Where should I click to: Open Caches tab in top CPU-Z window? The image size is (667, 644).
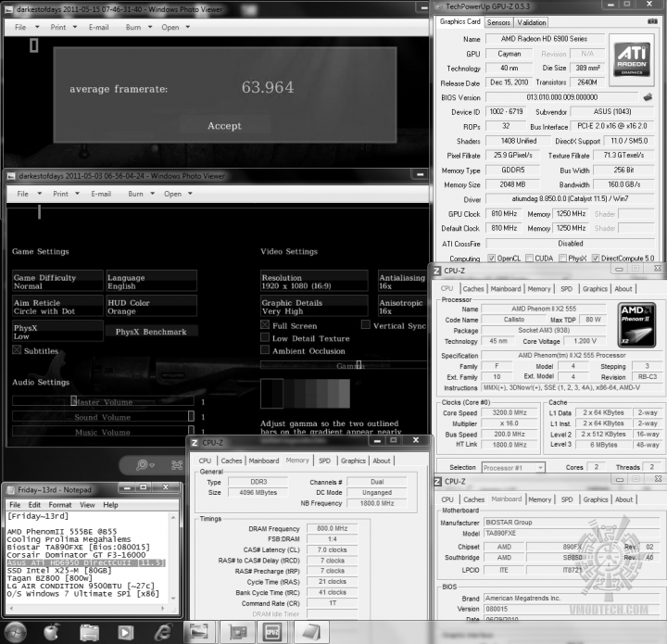pos(473,289)
